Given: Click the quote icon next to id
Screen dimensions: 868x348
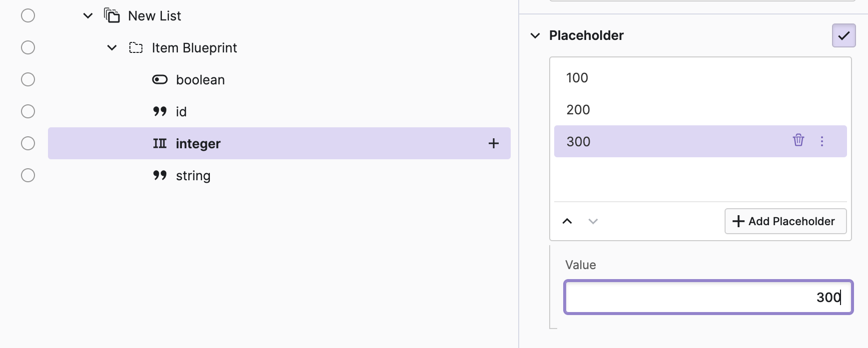Looking at the screenshot, I should tap(160, 111).
